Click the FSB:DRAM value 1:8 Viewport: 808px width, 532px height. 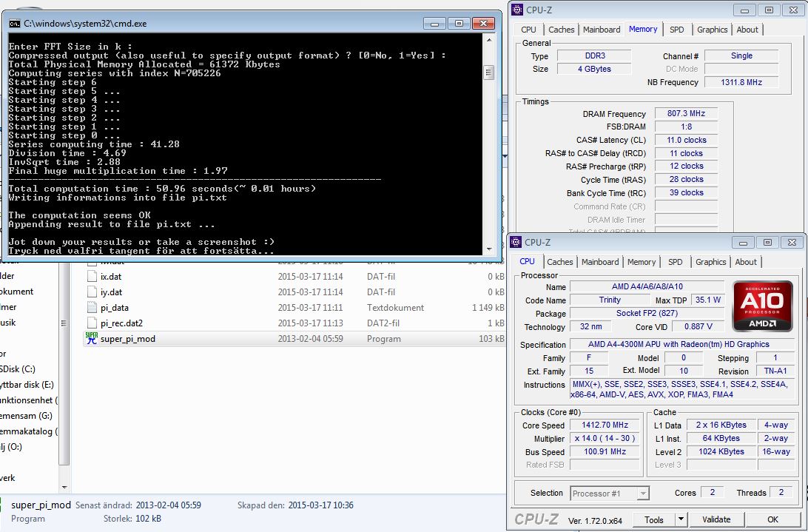[686, 127]
